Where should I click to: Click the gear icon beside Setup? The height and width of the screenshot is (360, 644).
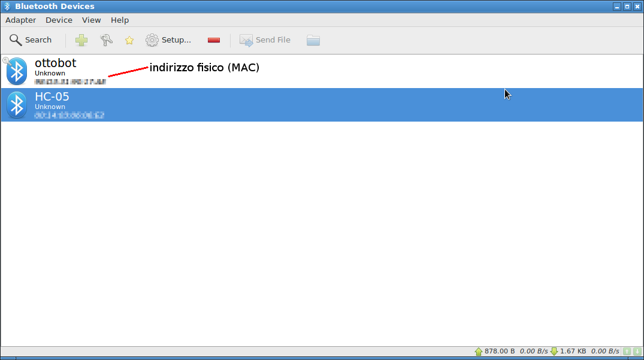152,40
